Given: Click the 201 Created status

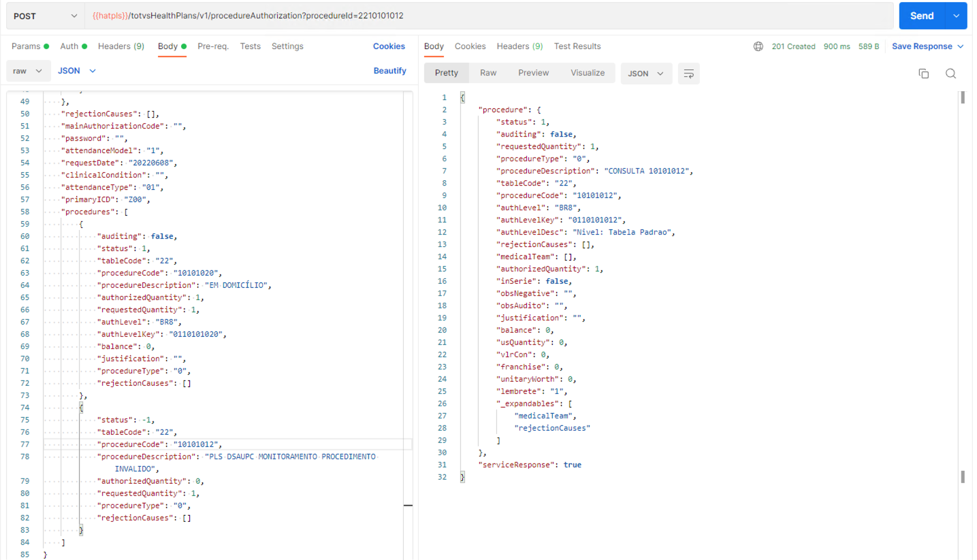Looking at the screenshot, I should click(793, 46).
